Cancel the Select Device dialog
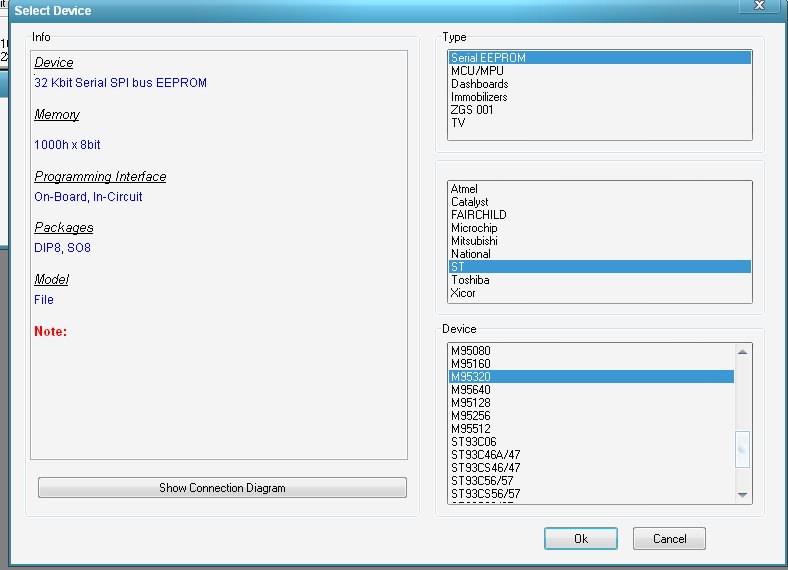Screen dimensions: 788x570 pyautogui.click(x=669, y=539)
